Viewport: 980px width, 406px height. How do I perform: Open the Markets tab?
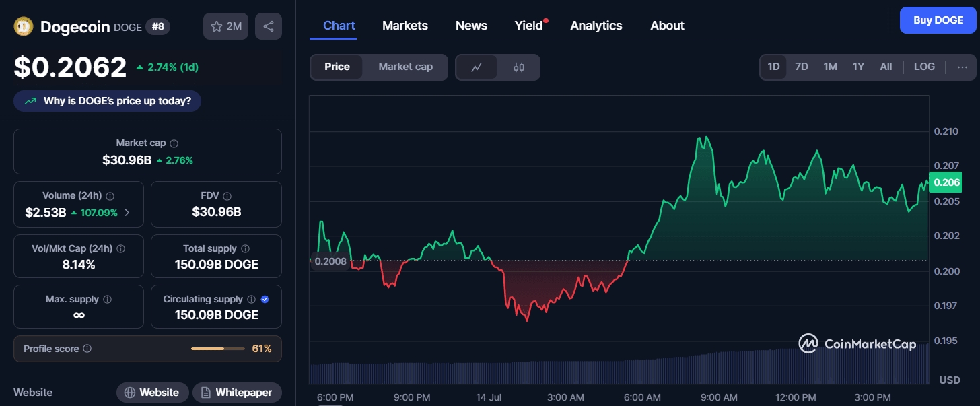(x=405, y=26)
